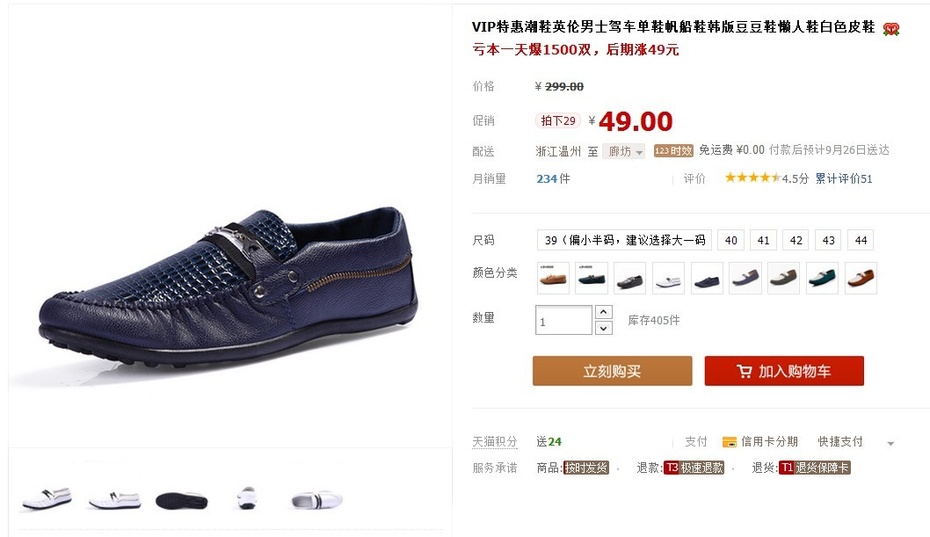Click the 123时效 delivery badge
Viewport: 930px width, 537px height.
pyautogui.click(x=673, y=151)
